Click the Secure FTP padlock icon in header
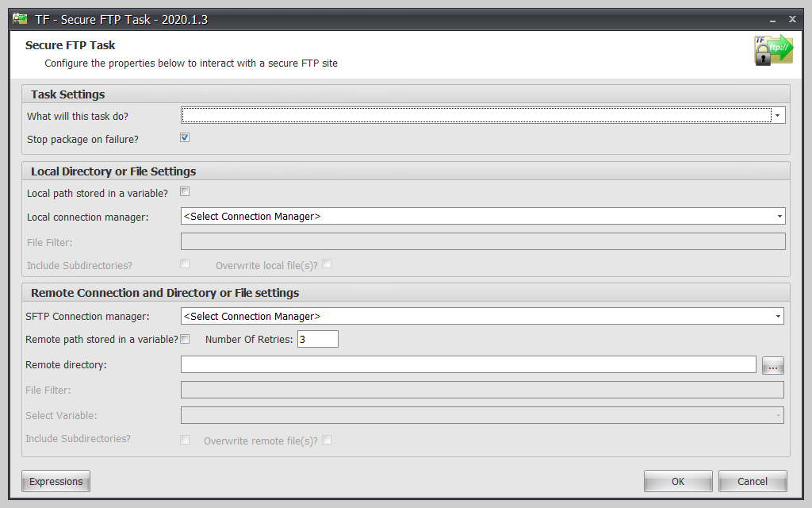 pos(772,50)
